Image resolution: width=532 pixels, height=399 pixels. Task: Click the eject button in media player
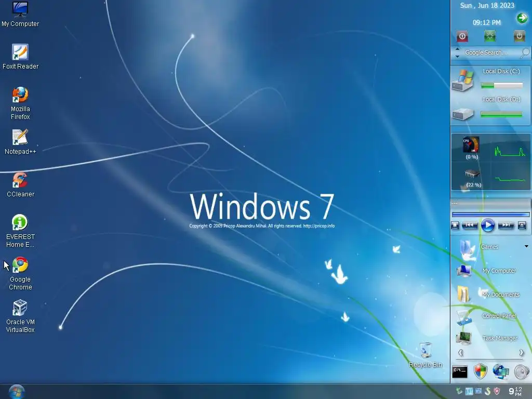tap(522, 225)
